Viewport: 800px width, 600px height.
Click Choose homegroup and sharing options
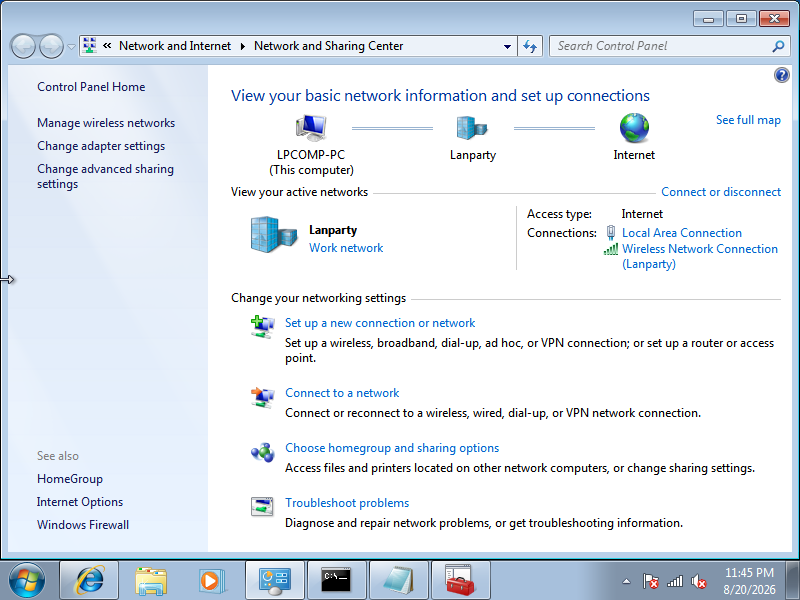click(x=392, y=448)
